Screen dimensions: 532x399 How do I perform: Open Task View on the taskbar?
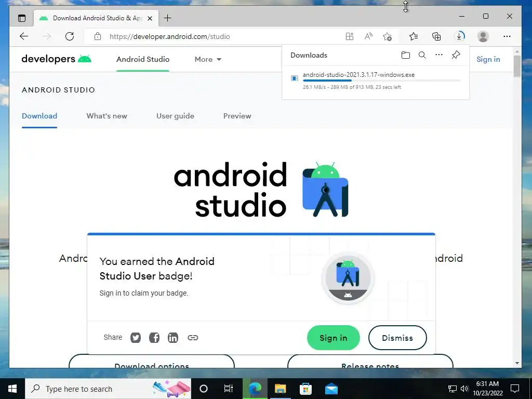tap(229, 389)
